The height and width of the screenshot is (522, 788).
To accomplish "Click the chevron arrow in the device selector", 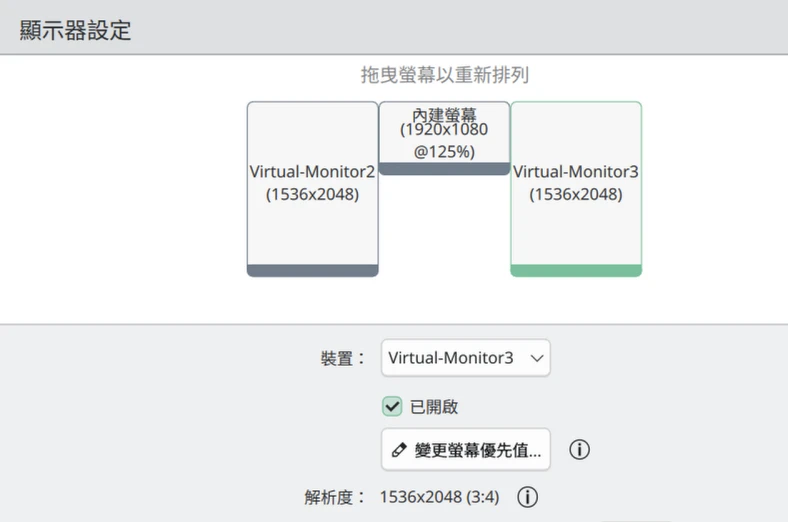I will (536, 357).
